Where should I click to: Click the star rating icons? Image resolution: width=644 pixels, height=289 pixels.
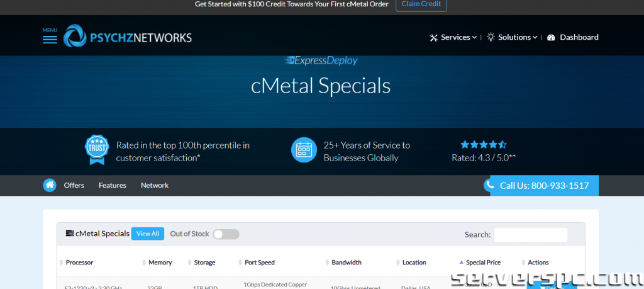coord(483,144)
